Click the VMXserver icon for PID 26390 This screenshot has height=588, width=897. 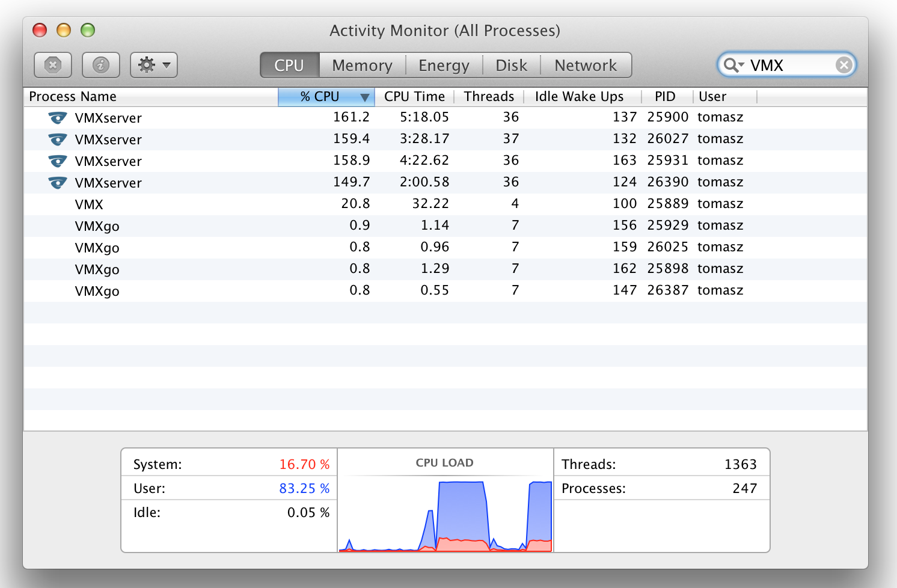coord(58,183)
